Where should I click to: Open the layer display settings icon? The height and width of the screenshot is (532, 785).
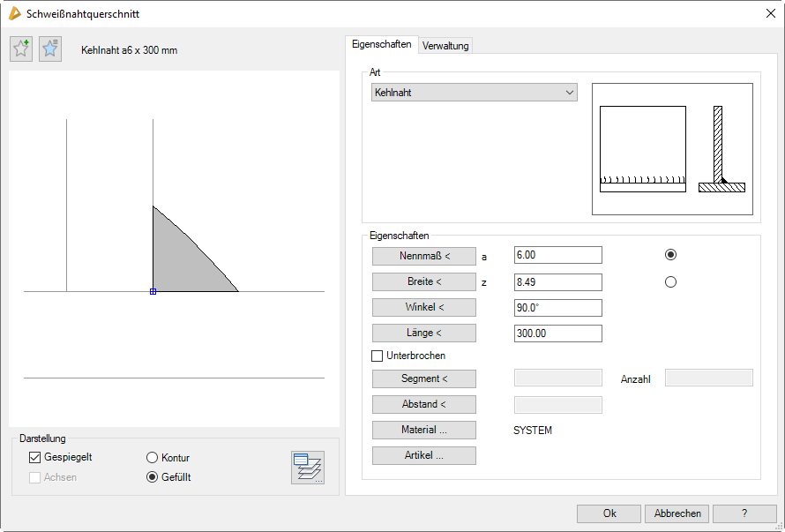(308, 468)
